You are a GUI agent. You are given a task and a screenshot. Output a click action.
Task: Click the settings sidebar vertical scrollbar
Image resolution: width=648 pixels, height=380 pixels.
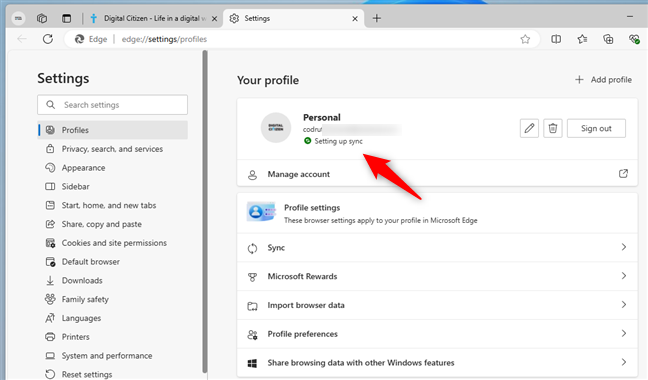[x=205, y=211]
